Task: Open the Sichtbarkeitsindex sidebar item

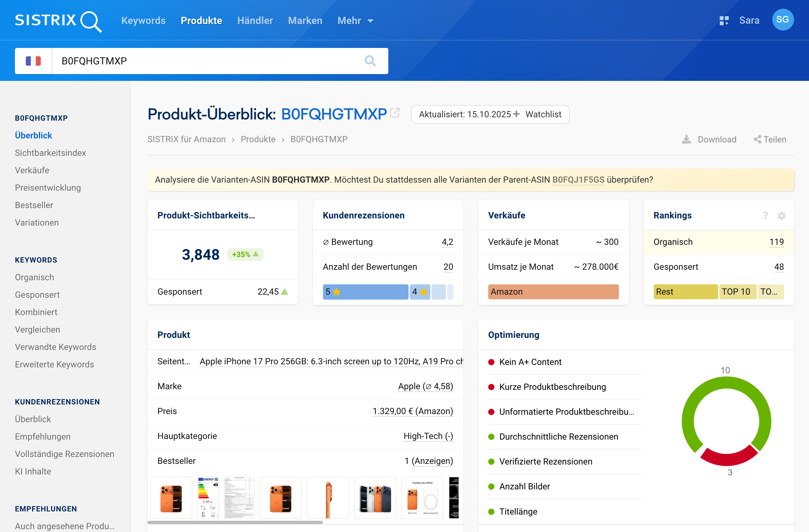Action: 50,153
